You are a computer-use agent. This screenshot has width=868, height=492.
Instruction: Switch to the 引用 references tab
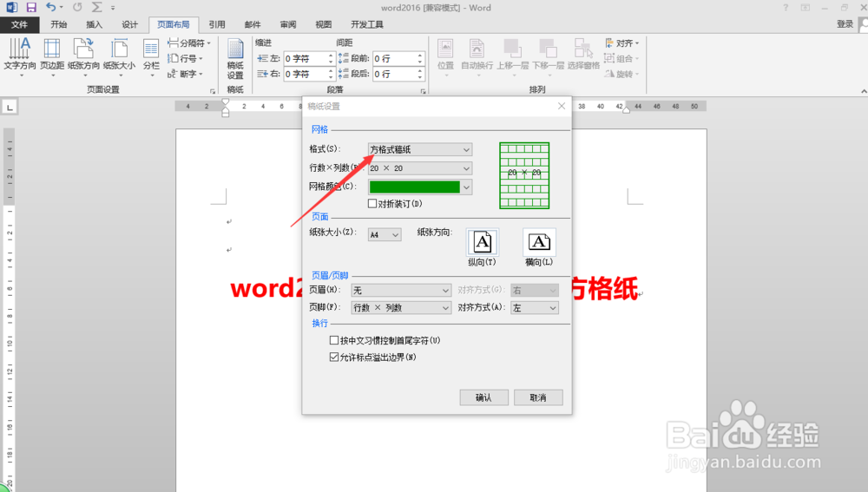click(x=217, y=24)
